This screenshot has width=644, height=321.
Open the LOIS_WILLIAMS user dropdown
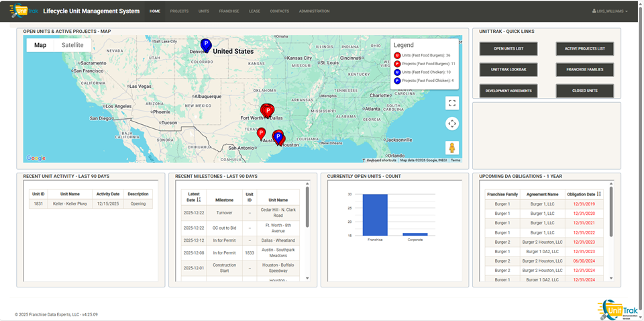610,11
